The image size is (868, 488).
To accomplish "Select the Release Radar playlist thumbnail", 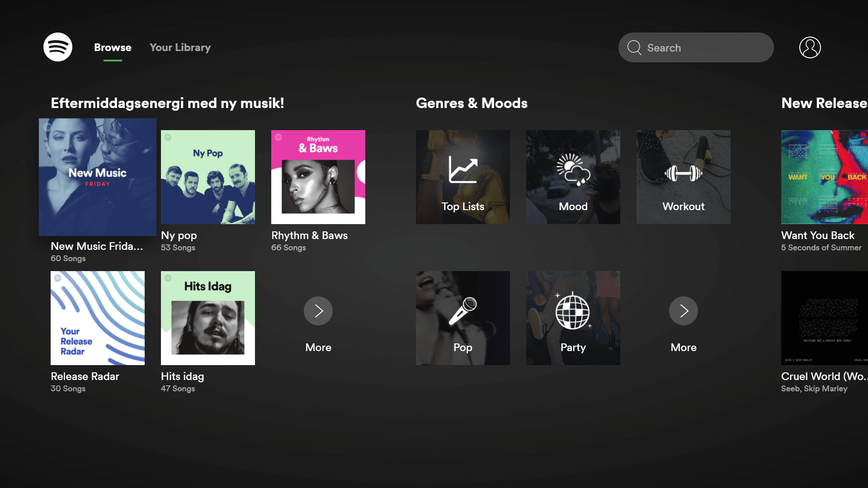I will tap(97, 318).
